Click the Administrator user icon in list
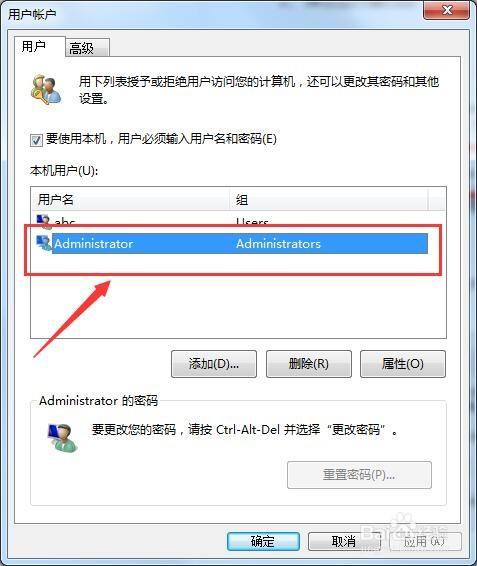 tap(44, 243)
